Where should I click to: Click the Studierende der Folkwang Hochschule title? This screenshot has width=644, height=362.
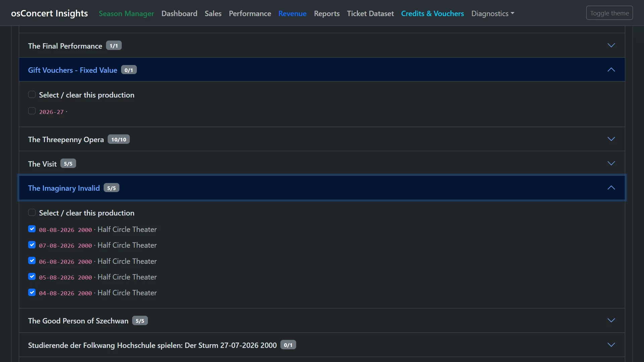(152, 345)
